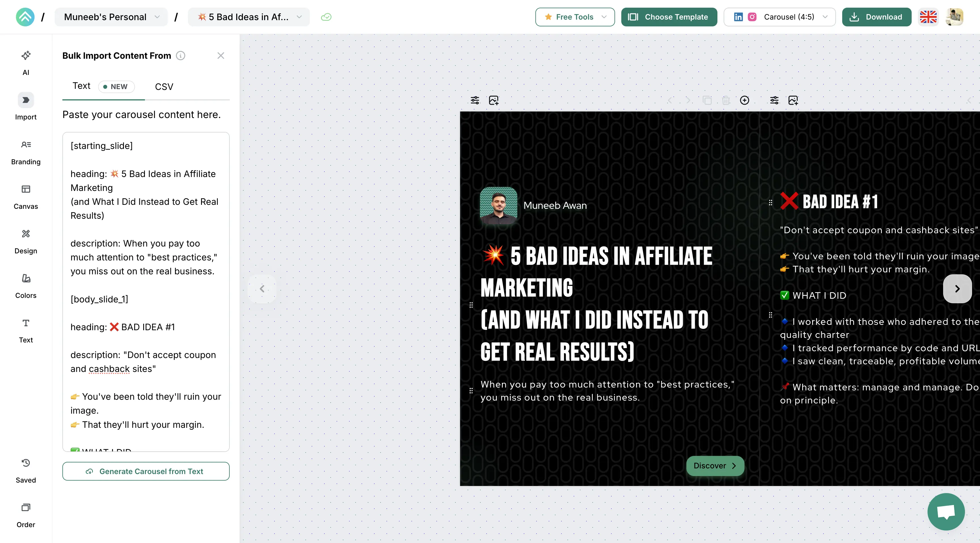The image size is (980, 543).
Task: Select the Design tool in sidebar
Action: pyautogui.click(x=26, y=241)
